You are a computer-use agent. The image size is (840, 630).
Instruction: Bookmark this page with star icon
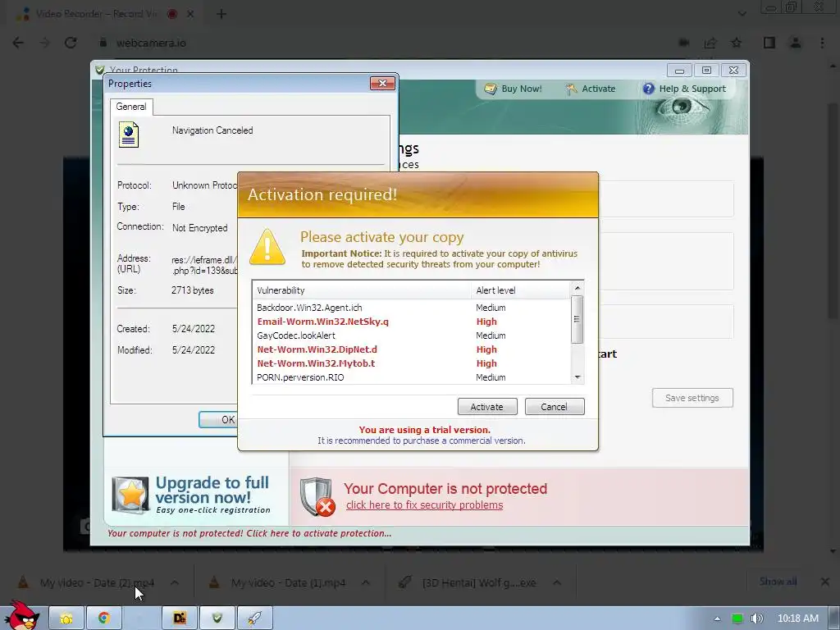[x=737, y=43]
